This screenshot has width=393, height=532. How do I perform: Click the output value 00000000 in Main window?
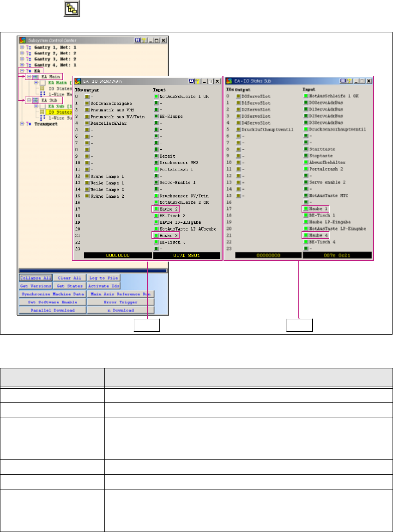(118, 256)
